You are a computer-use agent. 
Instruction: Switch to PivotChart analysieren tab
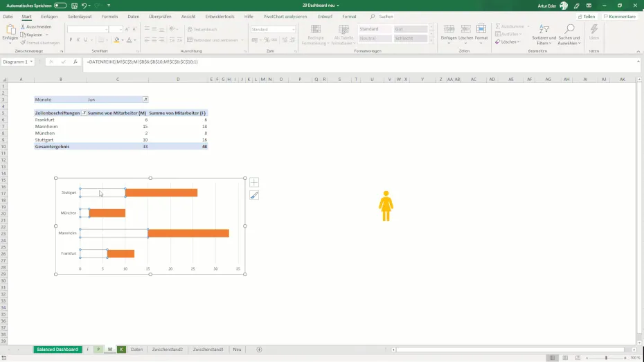[x=285, y=17]
